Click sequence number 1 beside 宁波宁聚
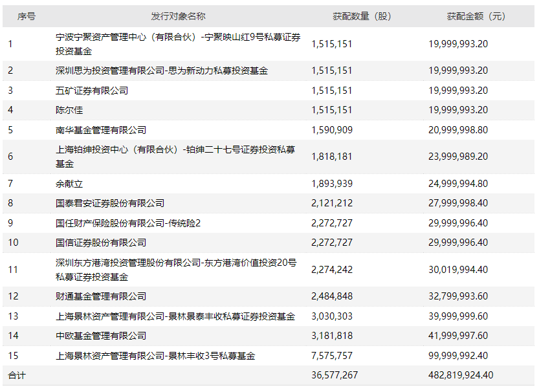This screenshot has height=392, width=539. pos(10,44)
